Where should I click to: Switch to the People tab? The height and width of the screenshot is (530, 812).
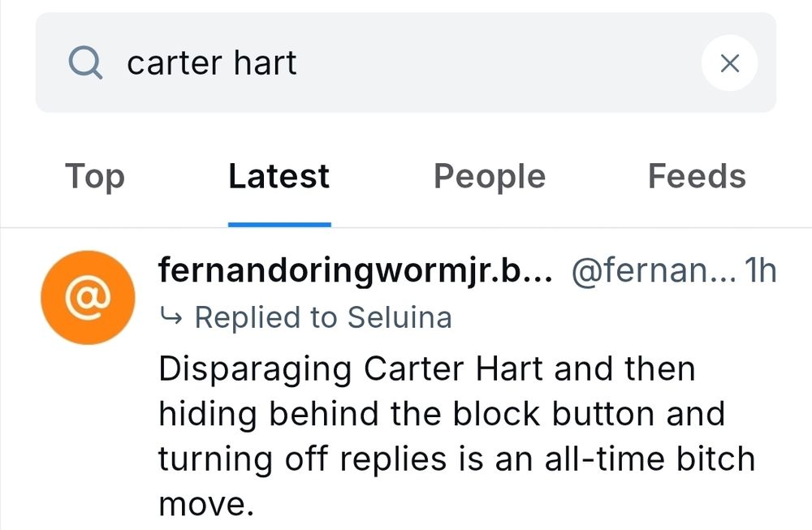[489, 177]
